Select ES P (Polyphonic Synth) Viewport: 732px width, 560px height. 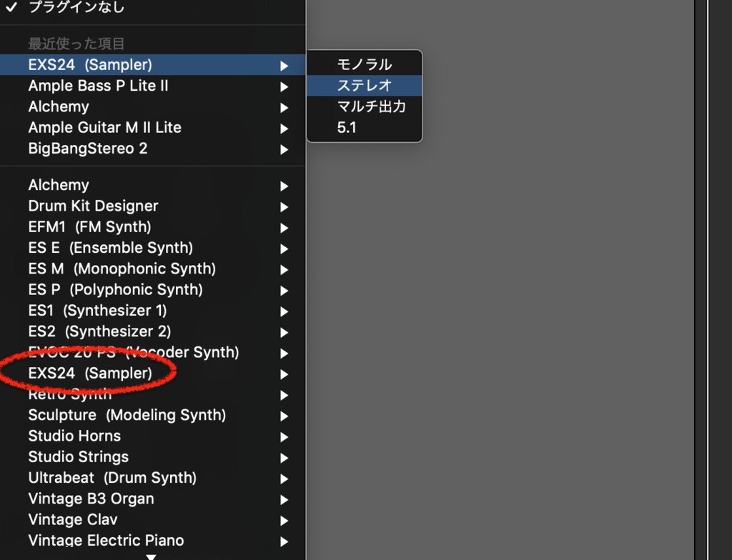coord(153,290)
